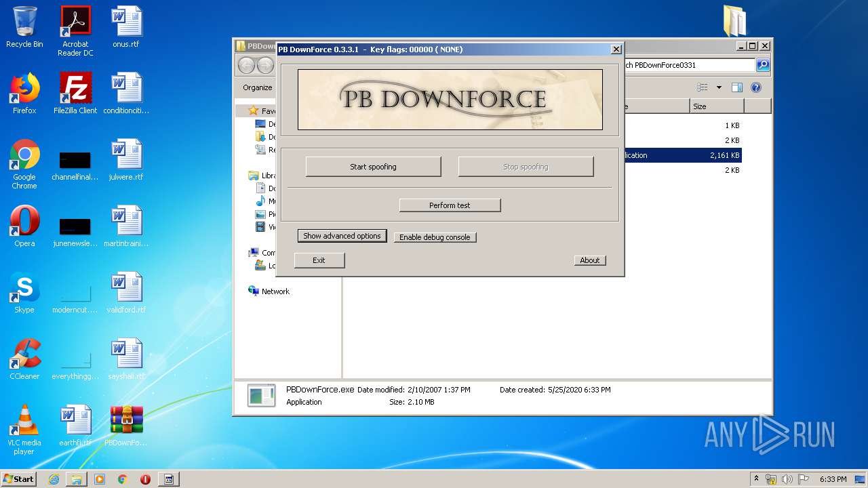The image size is (868, 488).
Task: Open view options dropdown arrow in Explorer
Action: (719, 87)
